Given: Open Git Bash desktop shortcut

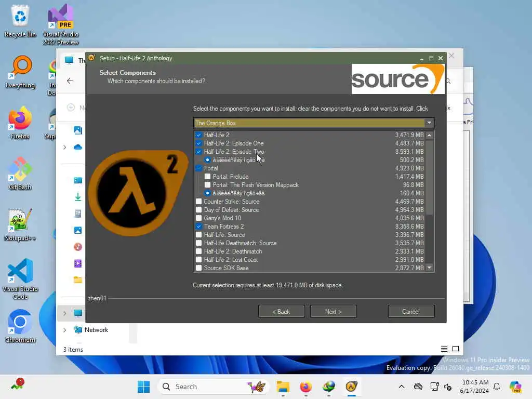Looking at the screenshot, I should [x=20, y=174].
